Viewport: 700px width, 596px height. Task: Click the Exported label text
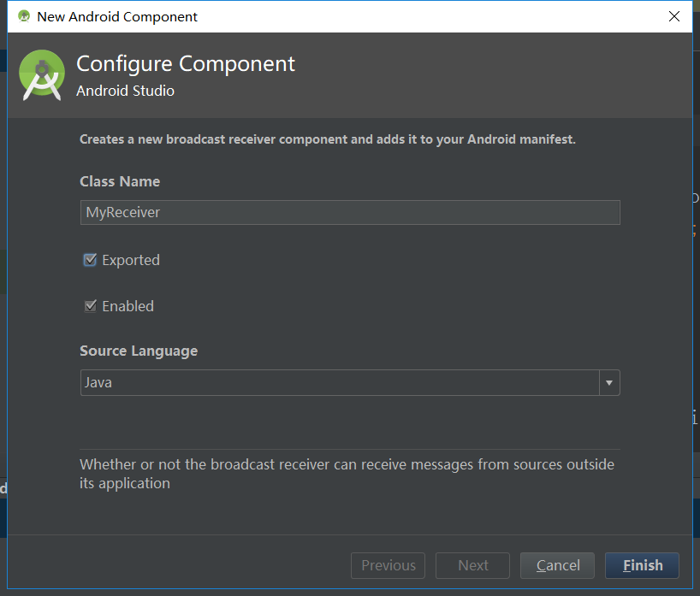pos(131,260)
